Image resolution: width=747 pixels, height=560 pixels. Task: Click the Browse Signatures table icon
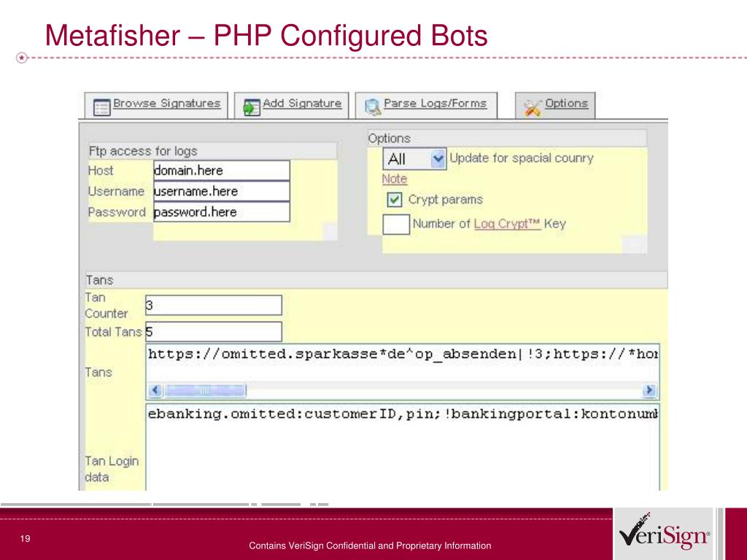click(101, 107)
